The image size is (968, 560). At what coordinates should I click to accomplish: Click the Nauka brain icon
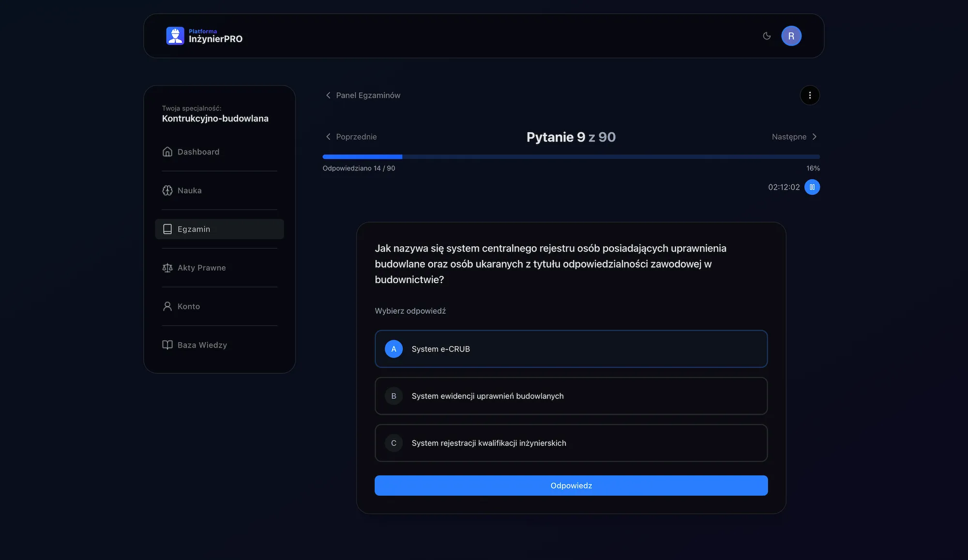coord(167,191)
